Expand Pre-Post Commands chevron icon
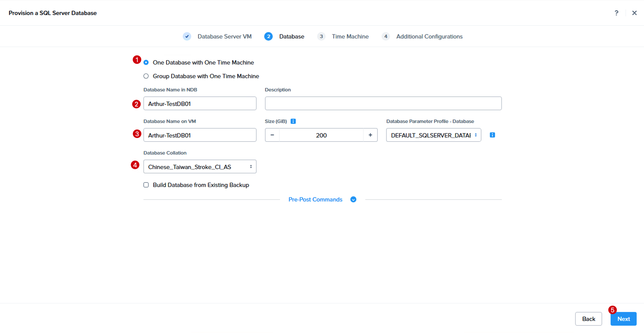The height and width of the screenshot is (333, 644). pos(353,200)
